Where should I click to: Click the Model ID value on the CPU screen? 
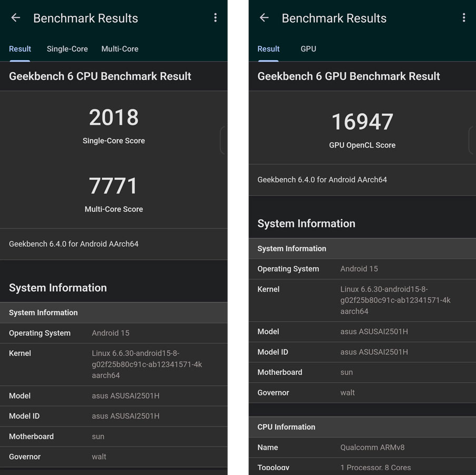click(125, 416)
